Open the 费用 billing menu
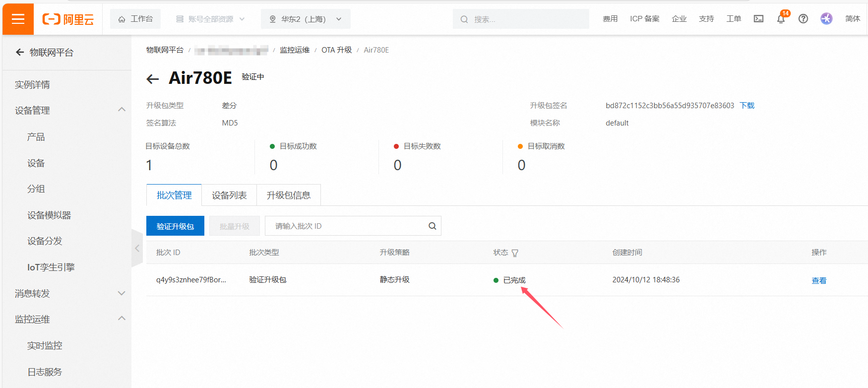The width and height of the screenshot is (868, 388). (610, 19)
